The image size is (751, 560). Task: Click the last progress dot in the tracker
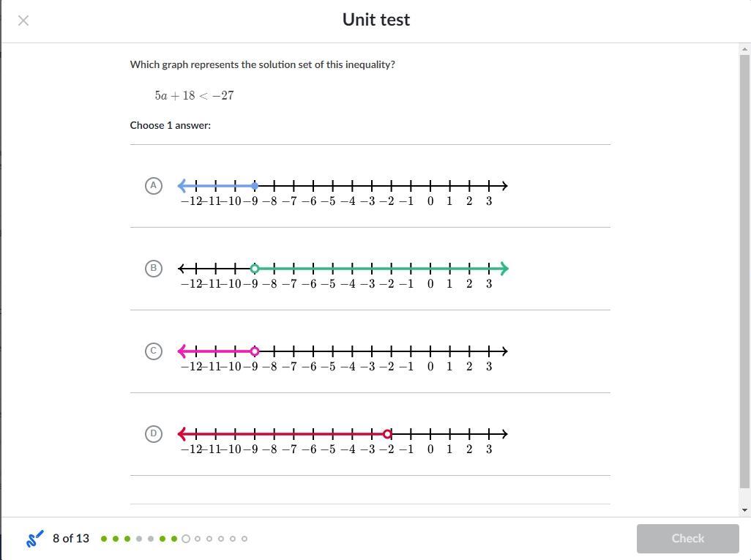244,539
